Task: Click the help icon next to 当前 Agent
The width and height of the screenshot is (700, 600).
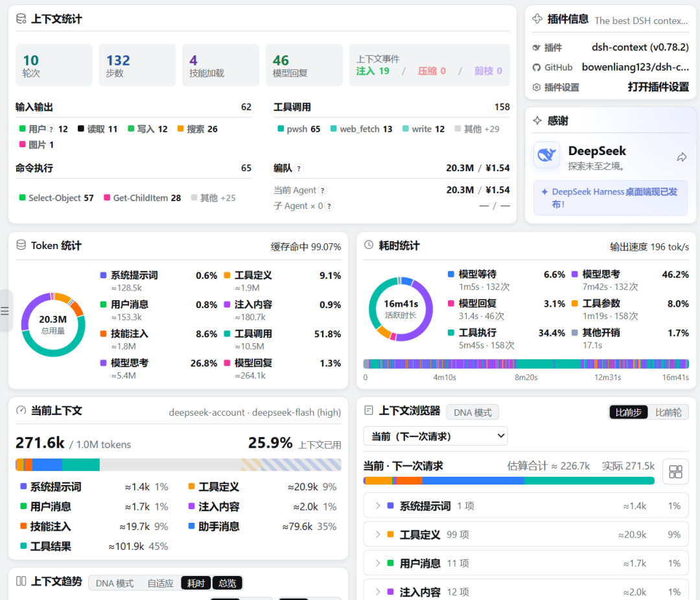Action: (323, 190)
